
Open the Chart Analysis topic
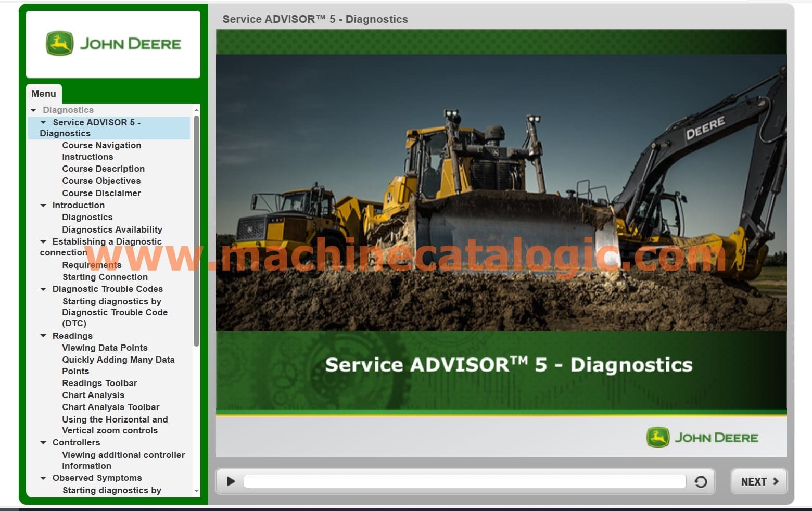click(x=93, y=395)
